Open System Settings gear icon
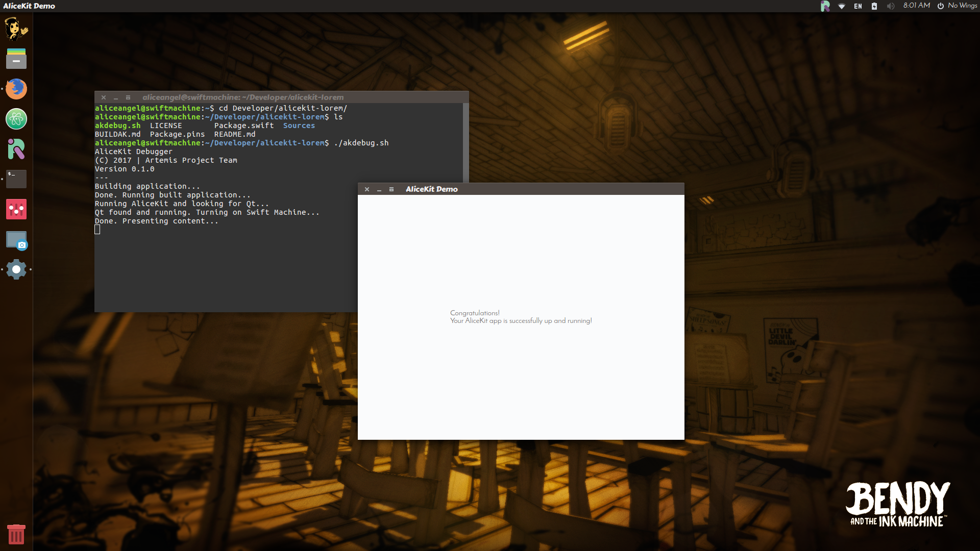Screen dimensions: 980x551 point(16,269)
